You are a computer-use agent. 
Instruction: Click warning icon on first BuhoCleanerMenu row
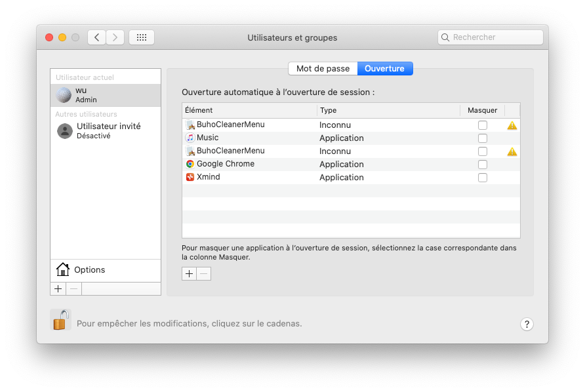coord(512,125)
